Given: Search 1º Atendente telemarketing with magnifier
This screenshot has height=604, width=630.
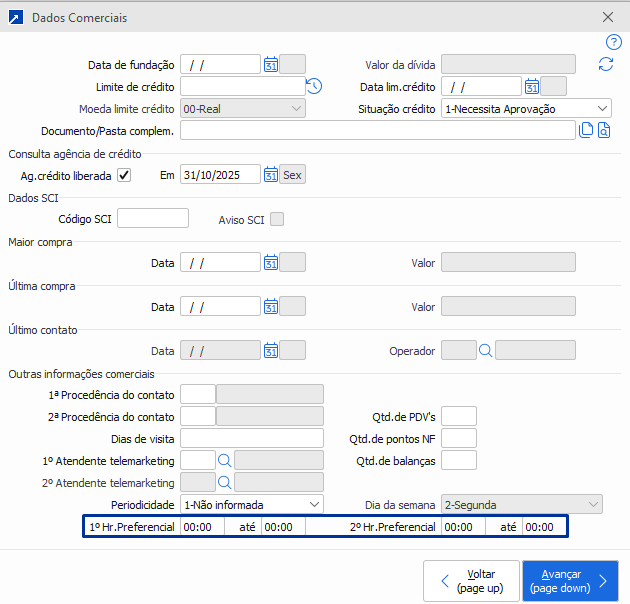Looking at the screenshot, I should coord(225,460).
